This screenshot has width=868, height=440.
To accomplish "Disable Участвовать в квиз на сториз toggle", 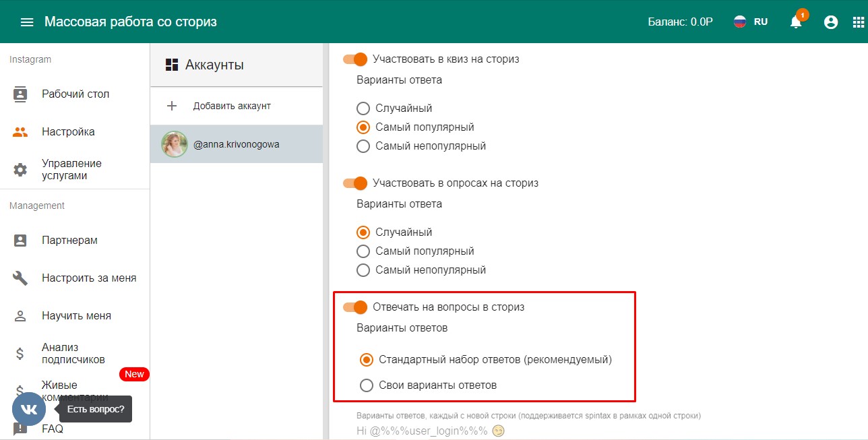I will (355, 59).
